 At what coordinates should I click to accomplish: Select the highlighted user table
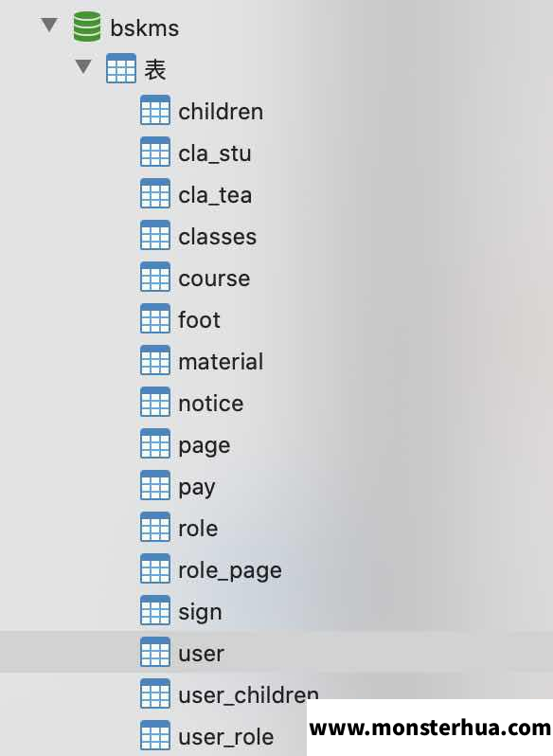tap(276, 652)
